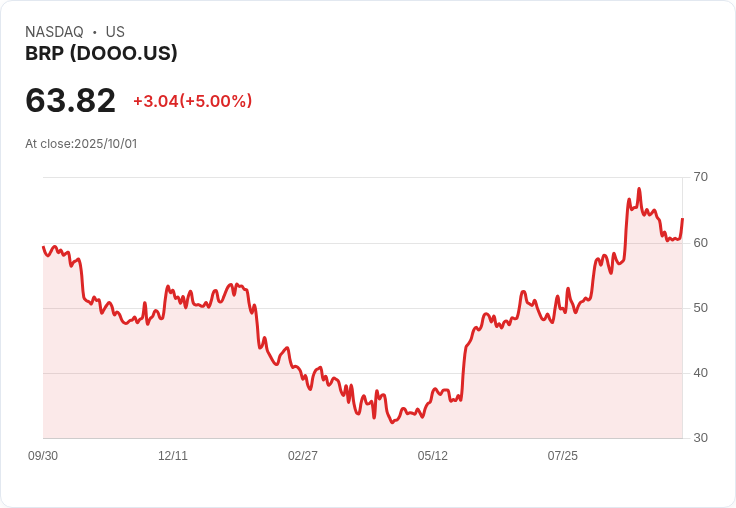Click the 09/30 date axis label
The width and height of the screenshot is (736, 508).
[x=43, y=455]
